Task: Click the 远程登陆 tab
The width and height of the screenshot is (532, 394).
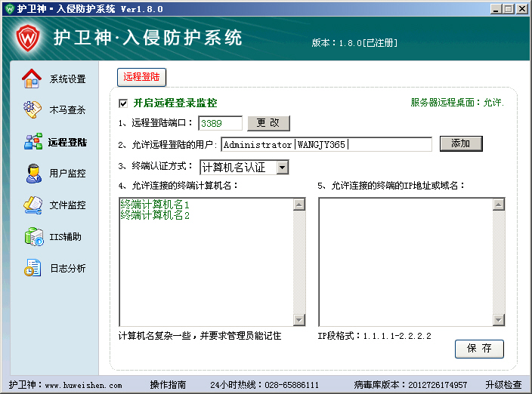Action: tap(142, 77)
